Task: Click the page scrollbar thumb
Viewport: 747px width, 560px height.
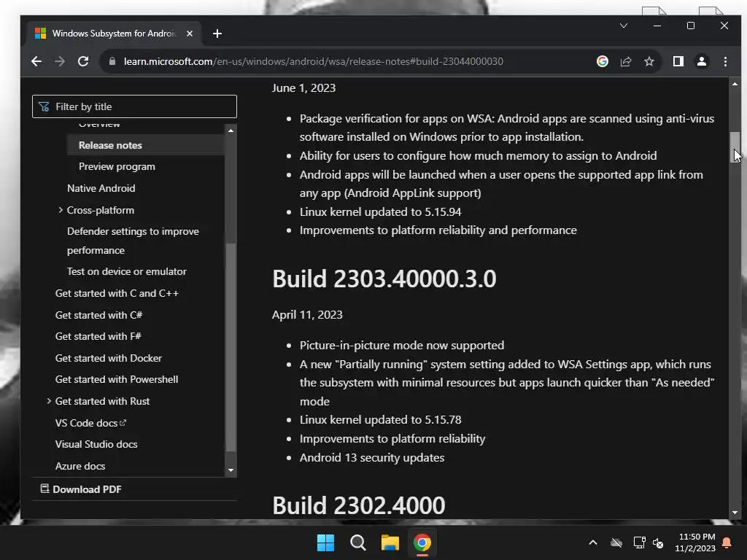Action: point(735,147)
